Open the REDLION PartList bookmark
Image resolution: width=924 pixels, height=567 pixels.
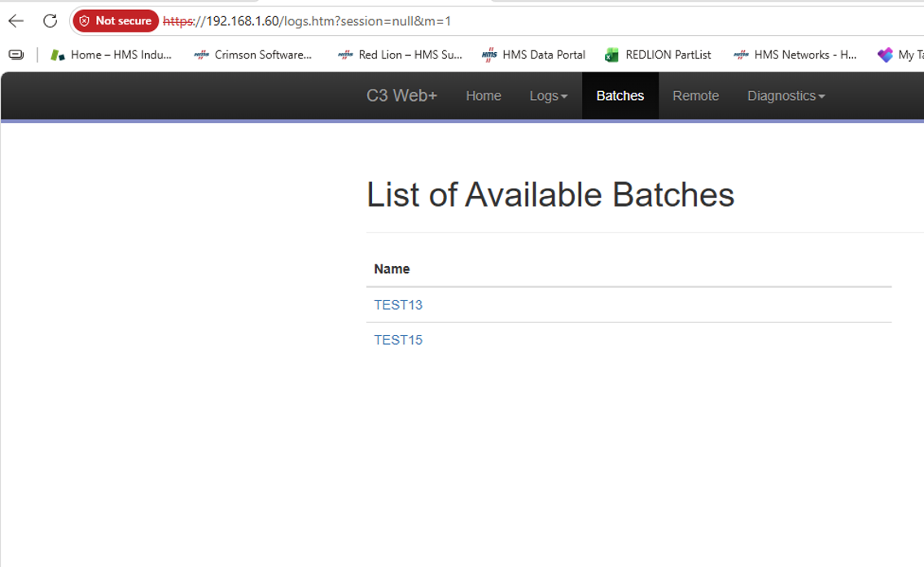[659, 55]
